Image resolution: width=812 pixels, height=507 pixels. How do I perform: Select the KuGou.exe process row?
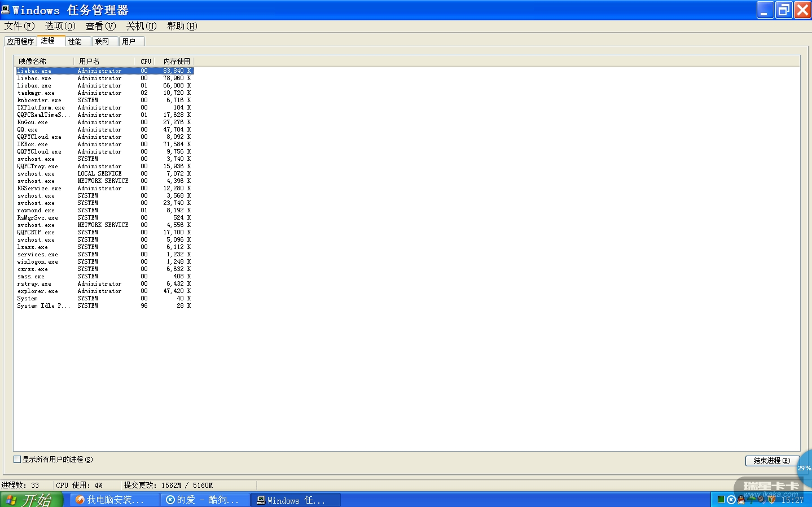pos(104,122)
